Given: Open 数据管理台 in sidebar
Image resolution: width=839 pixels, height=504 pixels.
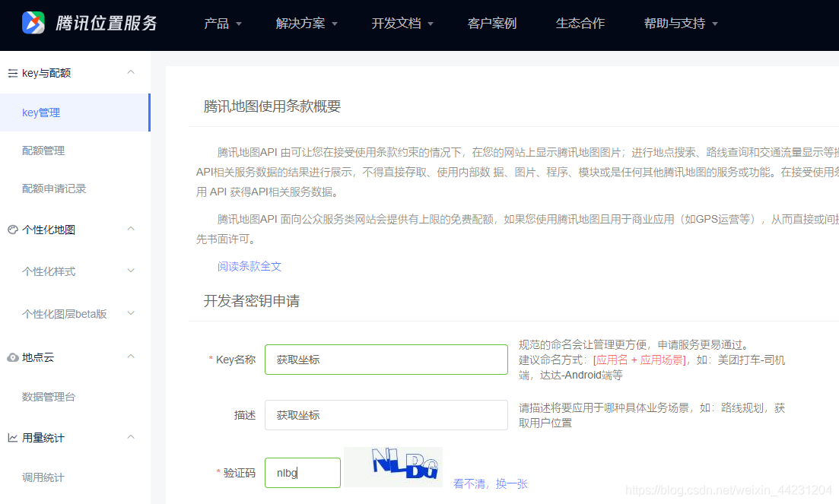Looking at the screenshot, I should coord(49,397).
